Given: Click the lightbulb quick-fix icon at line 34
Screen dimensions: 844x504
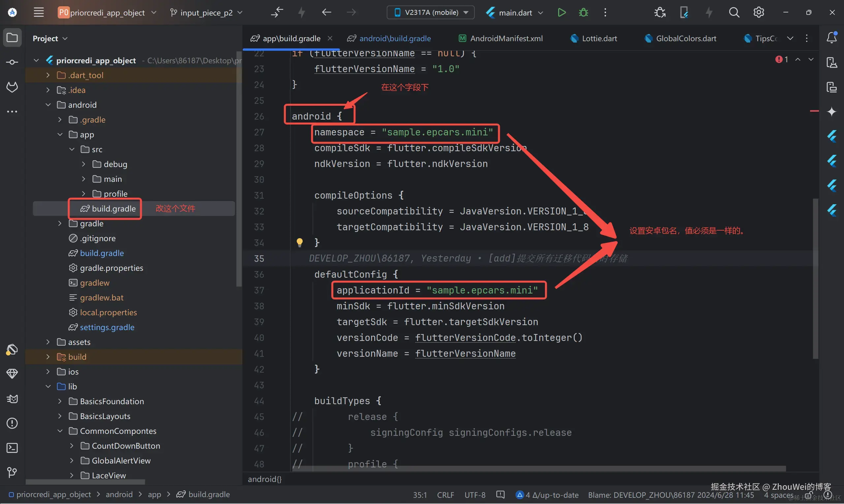Looking at the screenshot, I should click(299, 242).
